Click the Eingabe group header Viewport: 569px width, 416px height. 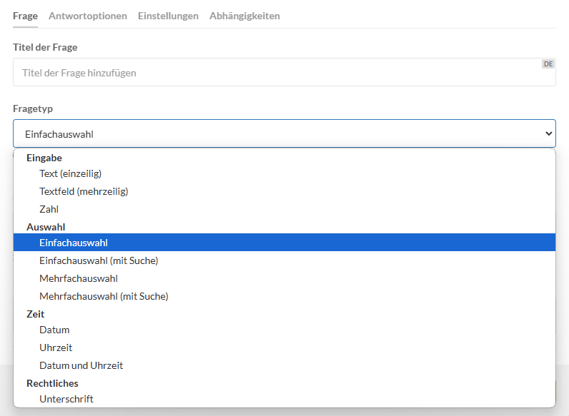tap(44, 158)
